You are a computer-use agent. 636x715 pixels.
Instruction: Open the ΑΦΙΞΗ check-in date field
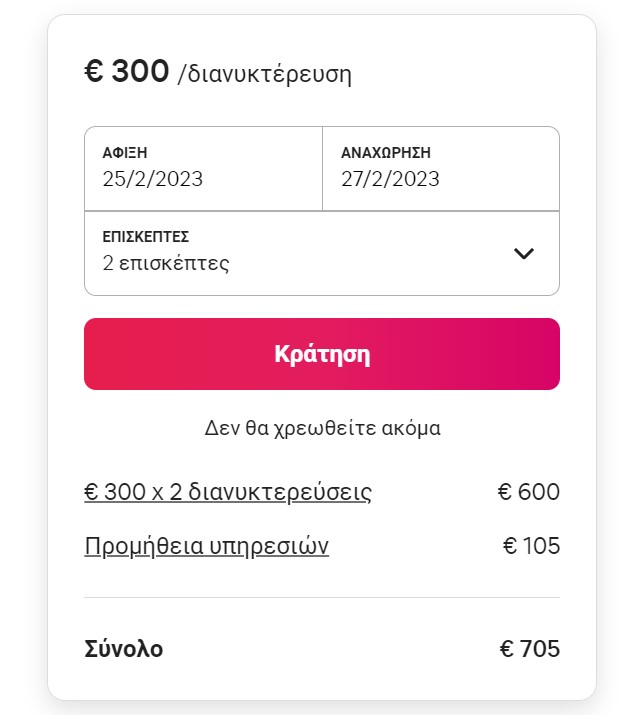(203, 168)
